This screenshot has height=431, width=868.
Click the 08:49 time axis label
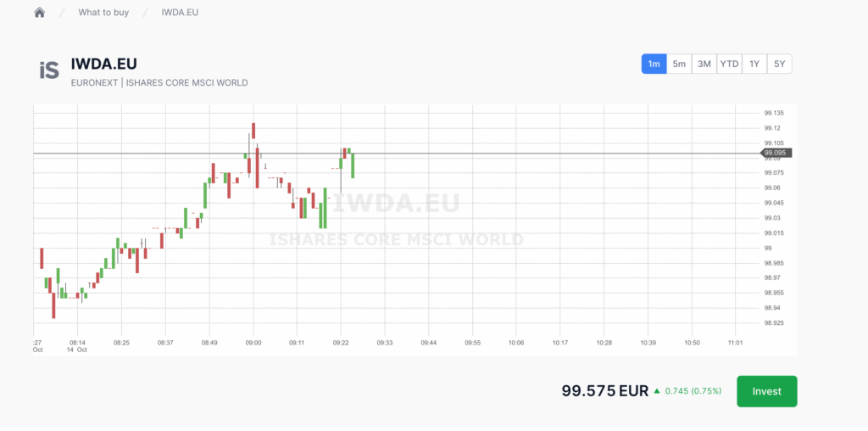tap(209, 343)
